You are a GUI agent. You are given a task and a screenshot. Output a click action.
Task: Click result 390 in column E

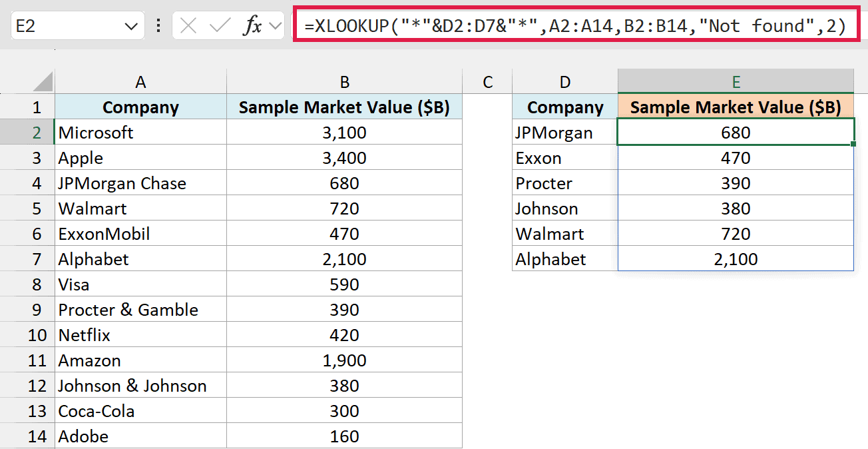[x=736, y=183]
